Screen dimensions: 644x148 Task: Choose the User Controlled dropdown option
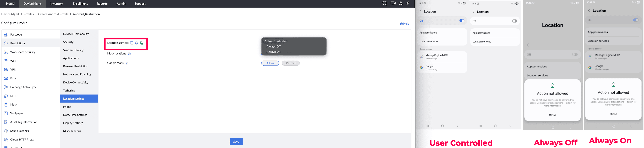point(294,41)
